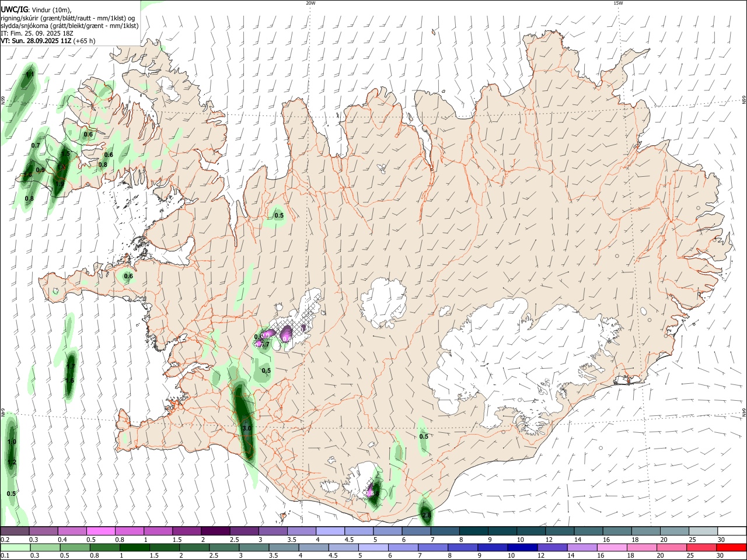Select the upper legend swatch for 6–7
The width and height of the screenshot is (747, 560).
tap(415, 531)
